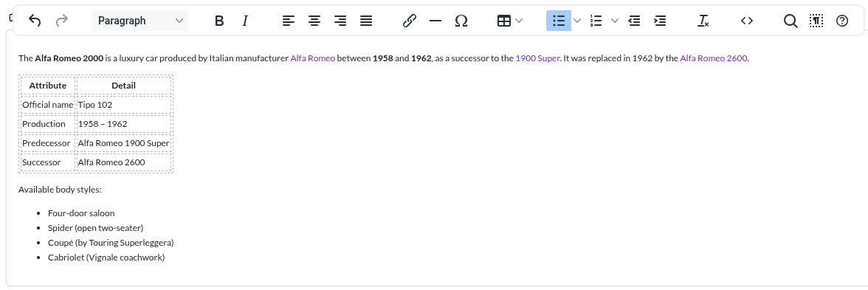The image size is (868, 290).
Task: Open the special character picker
Action: (x=461, y=21)
